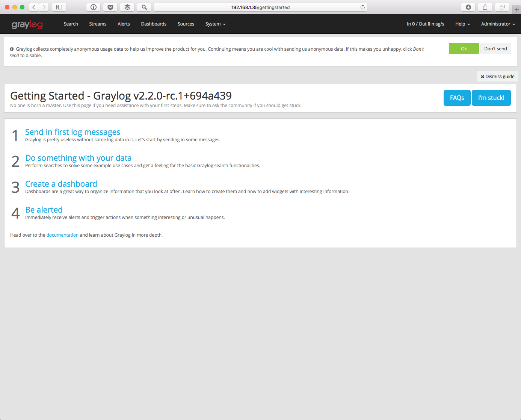Click the Graylog logo in the navigation bar
Image resolution: width=521 pixels, height=420 pixels.
click(x=27, y=24)
